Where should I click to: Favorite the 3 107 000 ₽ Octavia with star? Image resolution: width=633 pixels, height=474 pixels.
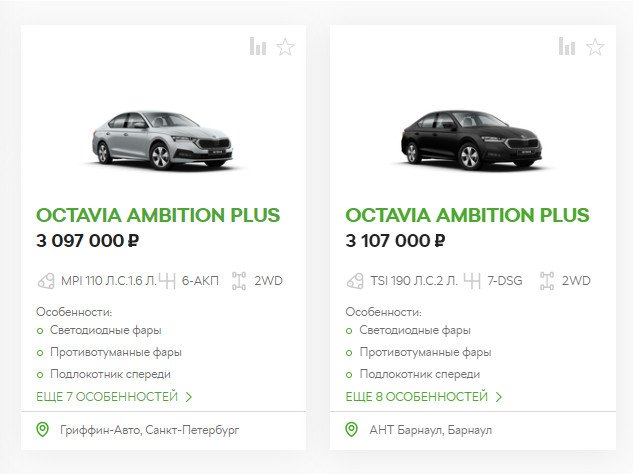(595, 47)
